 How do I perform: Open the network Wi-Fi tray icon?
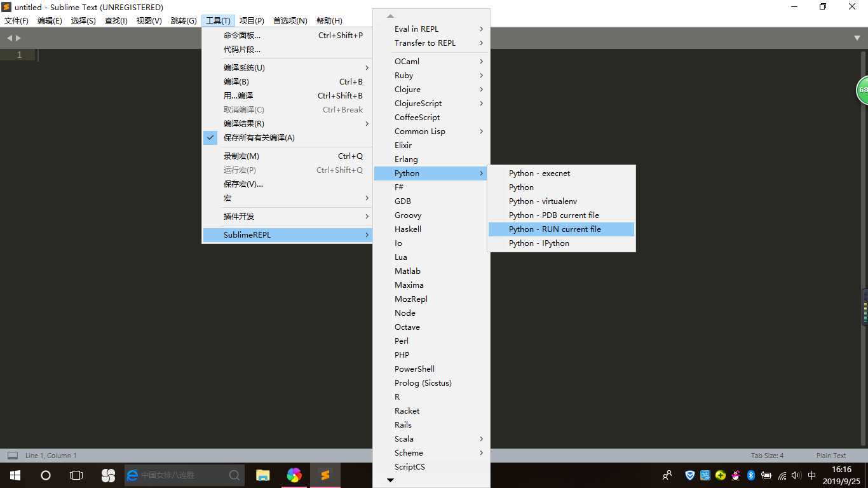(x=782, y=475)
